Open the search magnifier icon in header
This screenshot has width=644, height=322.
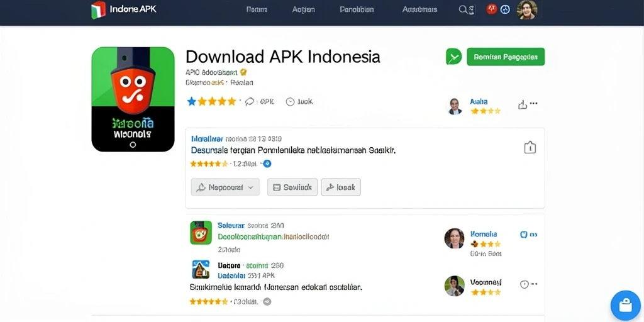coord(464,9)
